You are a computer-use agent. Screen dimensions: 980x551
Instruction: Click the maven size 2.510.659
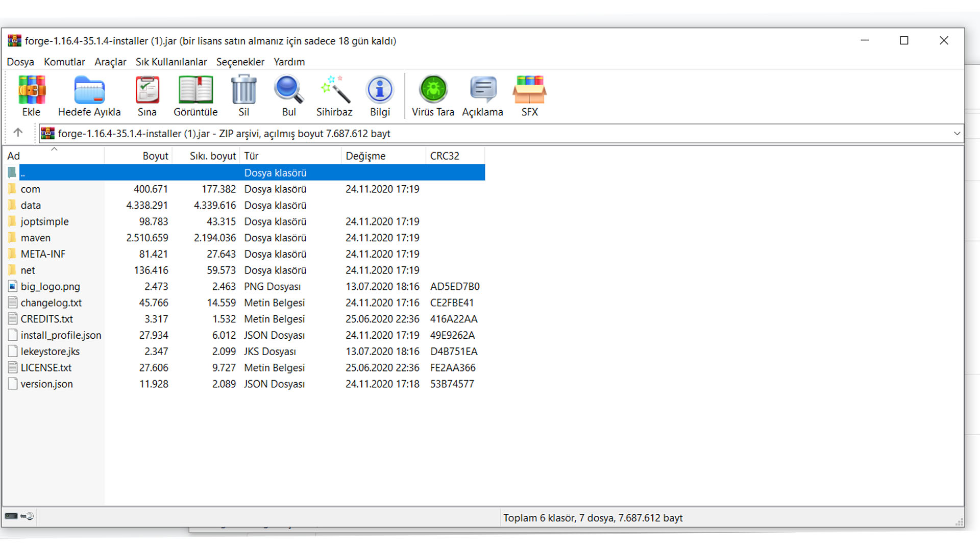coord(147,238)
